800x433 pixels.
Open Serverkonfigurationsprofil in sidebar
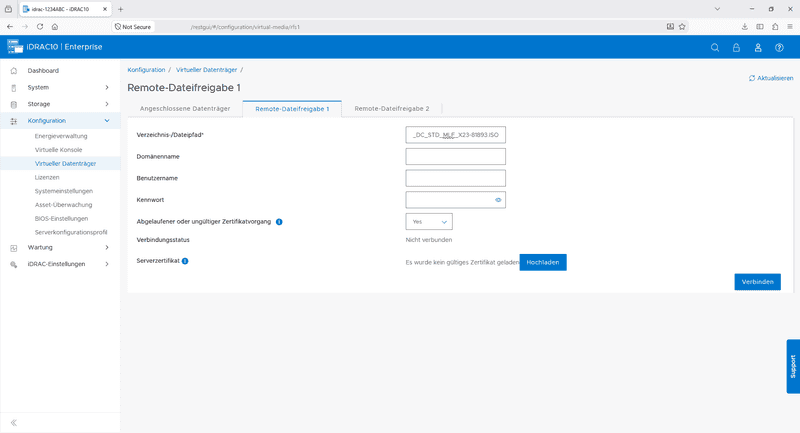coord(71,233)
